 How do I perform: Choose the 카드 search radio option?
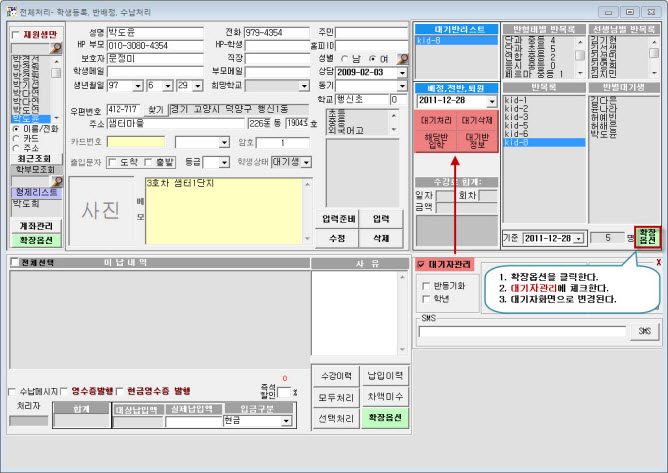tap(17, 138)
